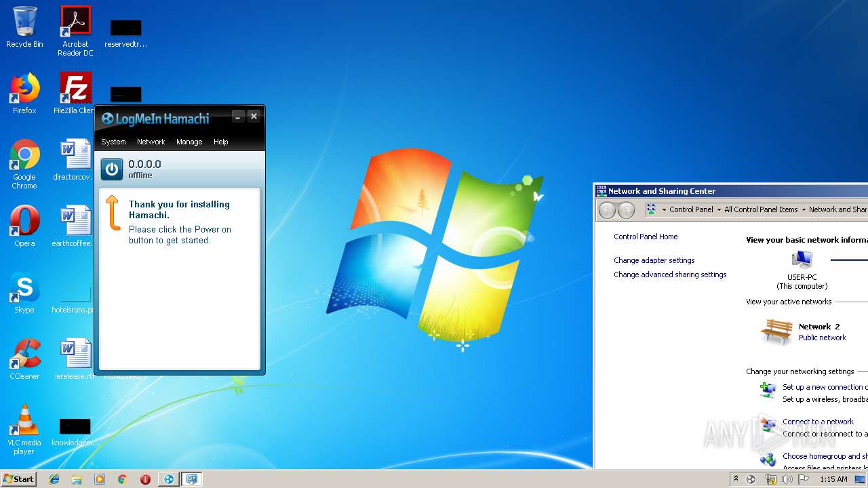The height and width of the screenshot is (488, 868).
Task: Open the Manage menu in Hamachi
Action: pyautogui.click(x=189, y=142)
